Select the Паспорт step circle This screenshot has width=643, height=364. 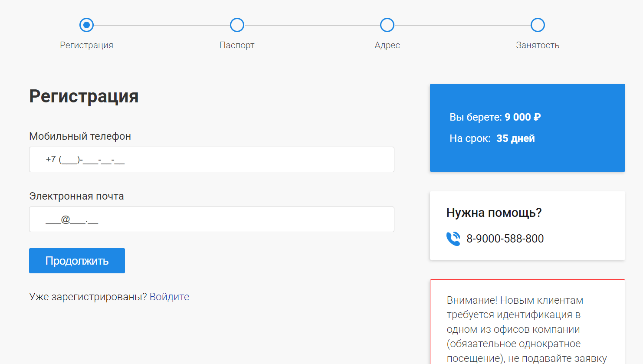[x=237, y=25]
